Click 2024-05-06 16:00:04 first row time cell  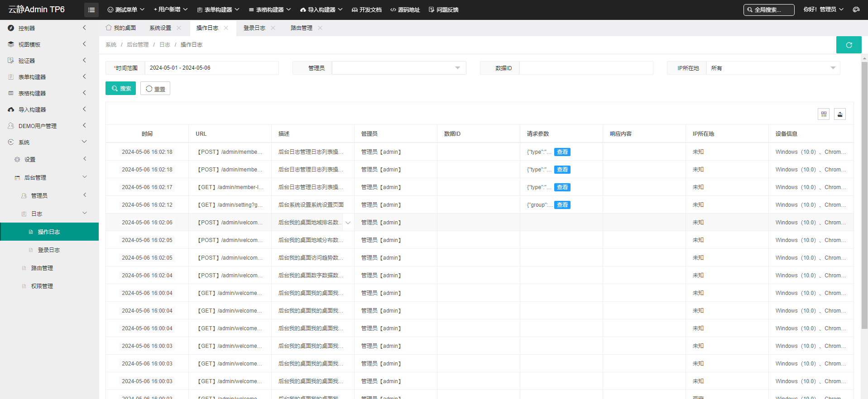pyautogui.click(x=147, y=293)
